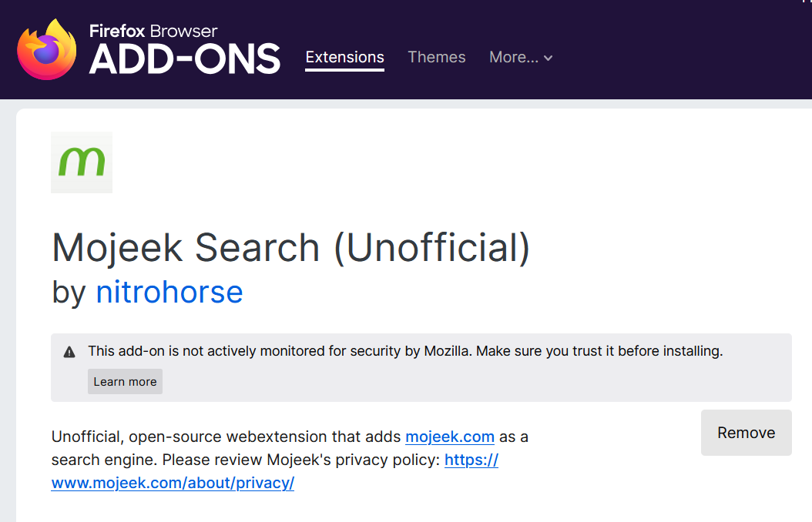Follow the mojeek.com link

coord(449,437)
